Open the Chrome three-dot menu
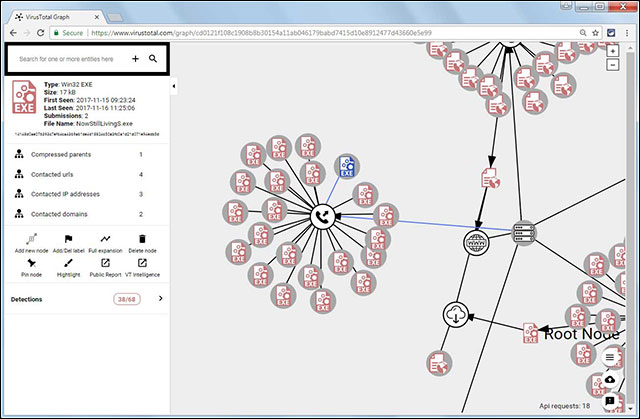 click(x=627, y=33)
